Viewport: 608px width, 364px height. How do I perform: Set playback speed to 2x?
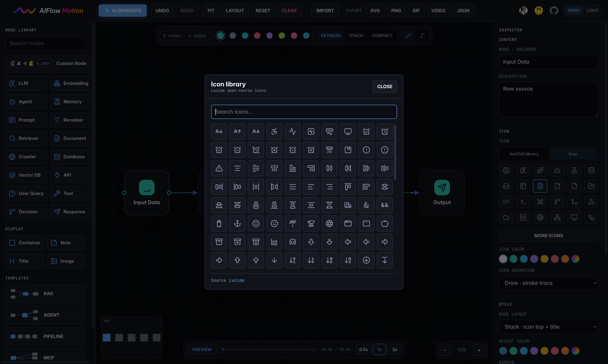click(x=394, y=349)
